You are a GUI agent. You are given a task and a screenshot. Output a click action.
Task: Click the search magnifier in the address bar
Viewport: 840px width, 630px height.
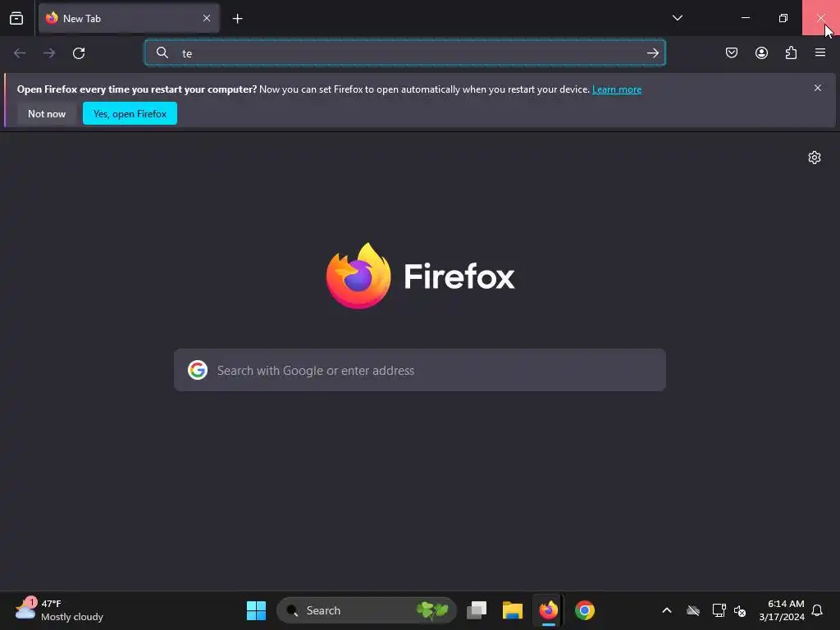[x=162, y=52]
